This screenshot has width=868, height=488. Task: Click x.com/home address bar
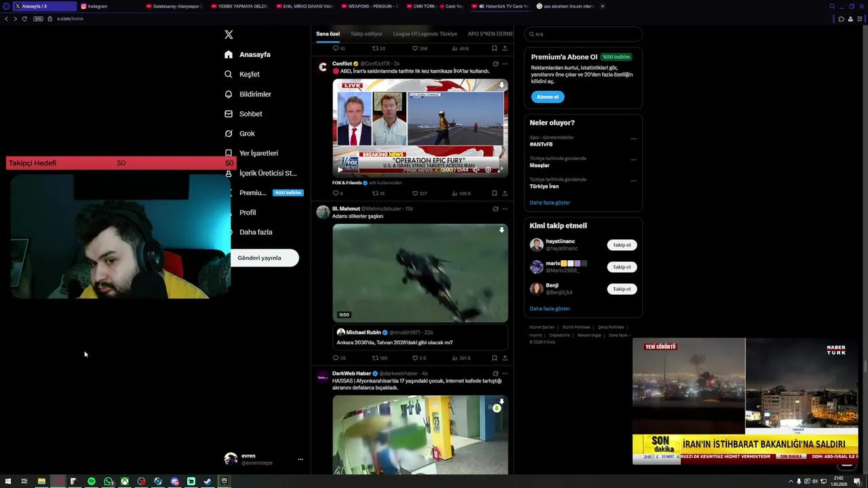(70, 19)
